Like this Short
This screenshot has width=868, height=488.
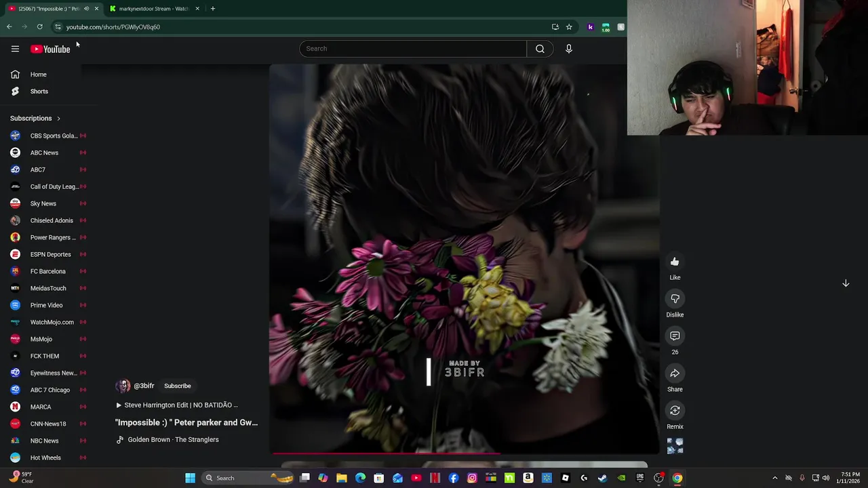pyautogui.click(x=675, y=262)
